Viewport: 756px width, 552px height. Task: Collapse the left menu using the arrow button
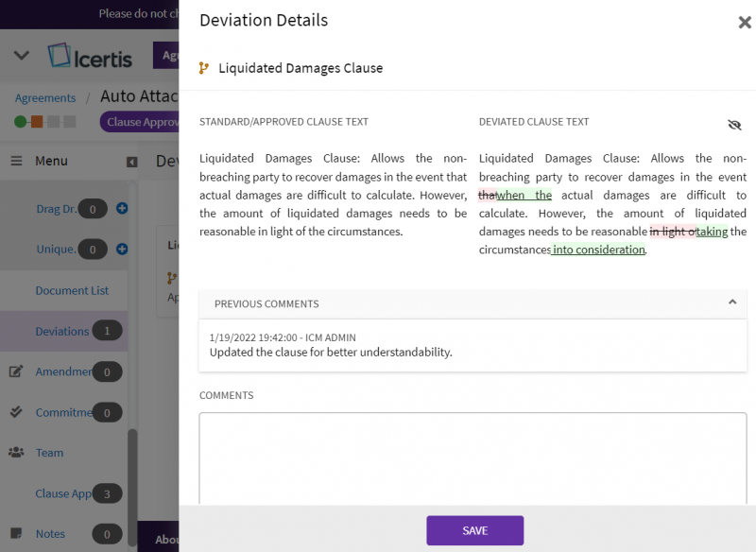[x=132, y=161]
